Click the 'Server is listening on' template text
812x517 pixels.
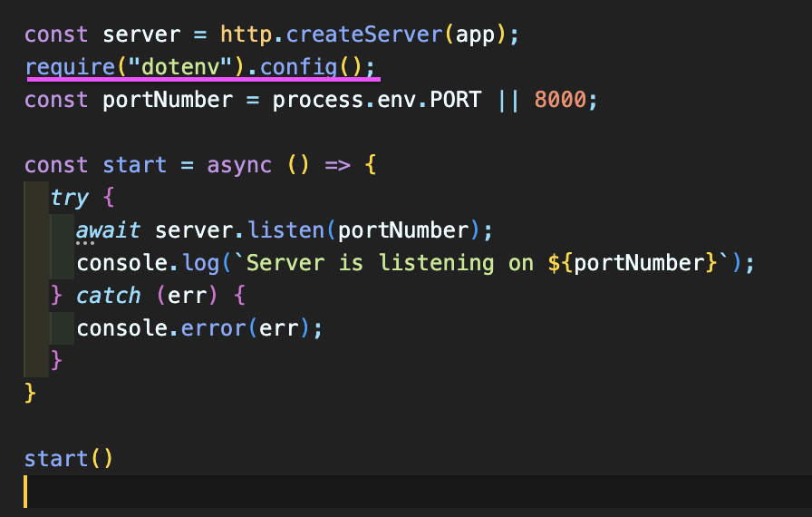[x=390, y=263]
